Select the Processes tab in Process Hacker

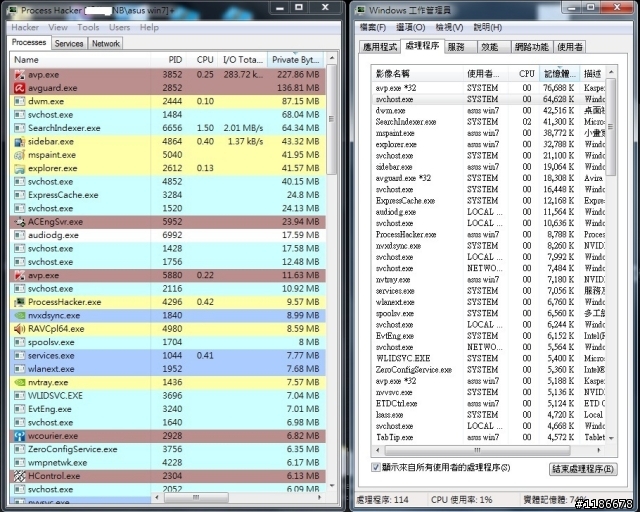pos(29,42)
